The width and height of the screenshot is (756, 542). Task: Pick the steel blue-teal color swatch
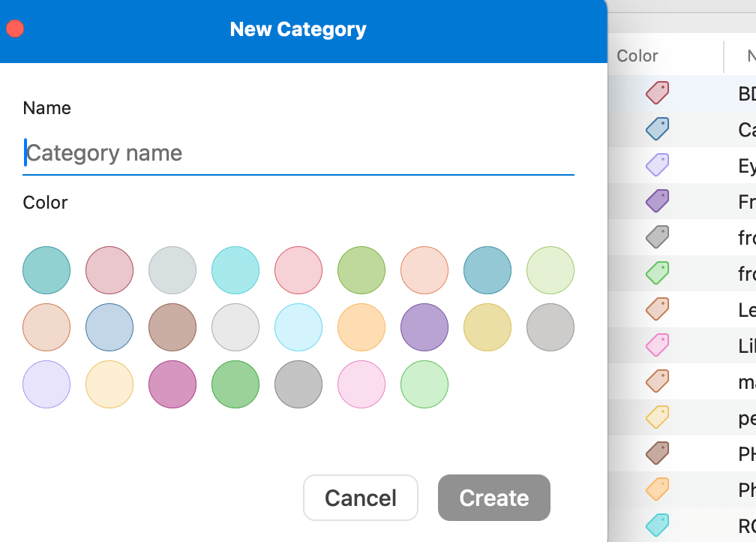click(x=487, y=270)
